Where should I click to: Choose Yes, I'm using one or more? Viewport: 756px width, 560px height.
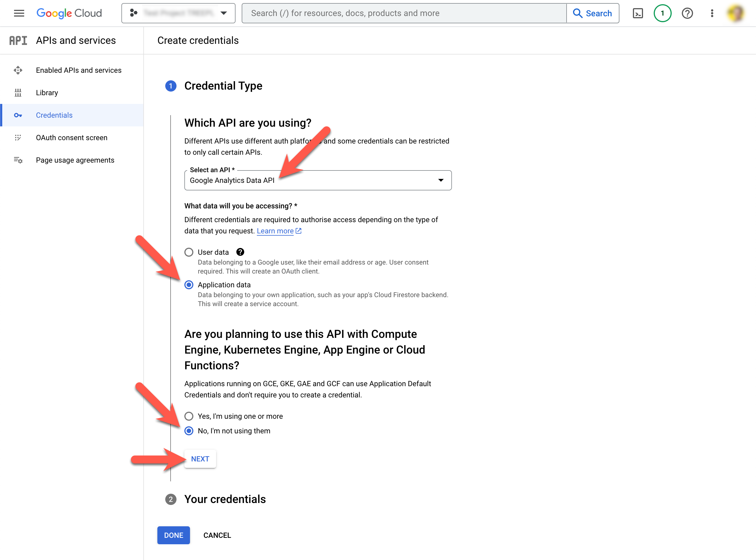tap(189, 416)
